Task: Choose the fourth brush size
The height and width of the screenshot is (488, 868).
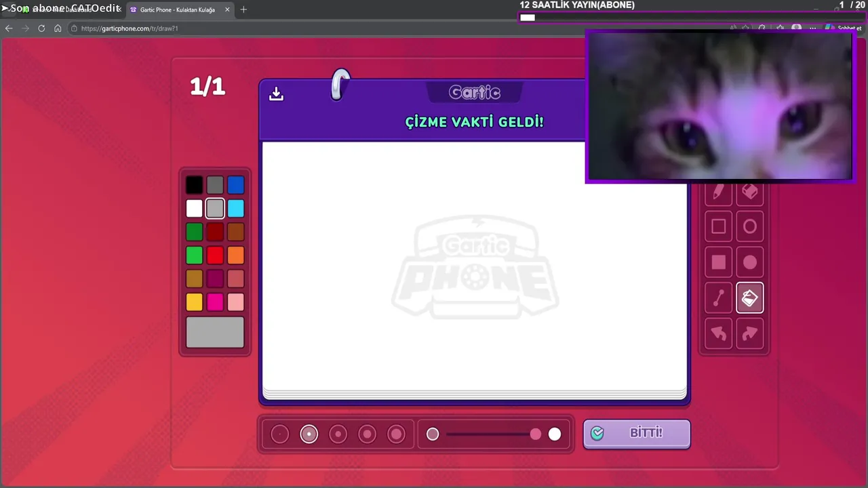Action: (x=367, y=434)
